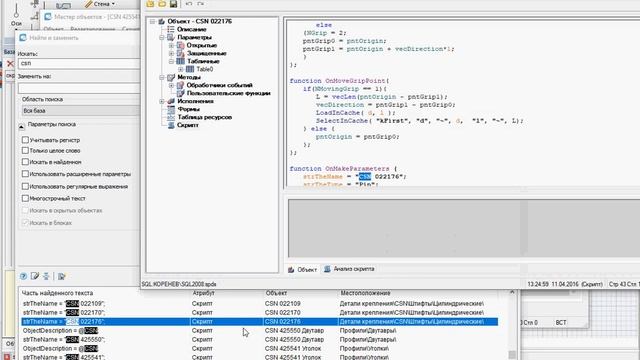Collapse the Параметры tree node
This screenshot has height=360, width=640.
(x=162, y=38)
